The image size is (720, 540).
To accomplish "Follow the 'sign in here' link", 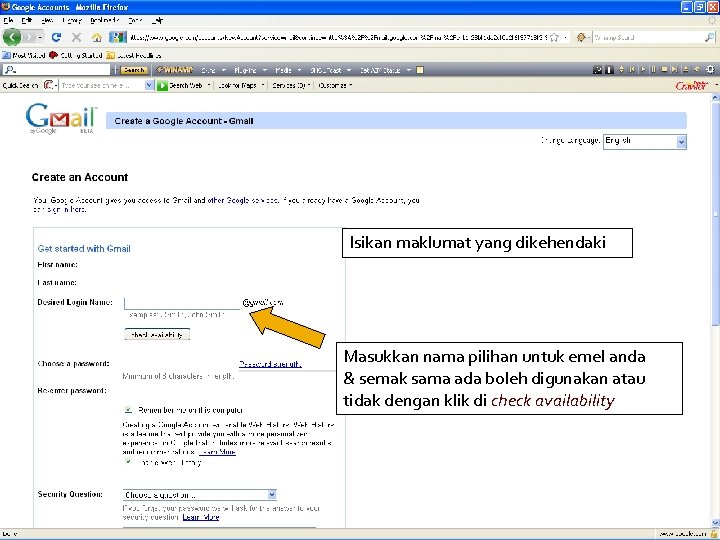I will 66,209.
